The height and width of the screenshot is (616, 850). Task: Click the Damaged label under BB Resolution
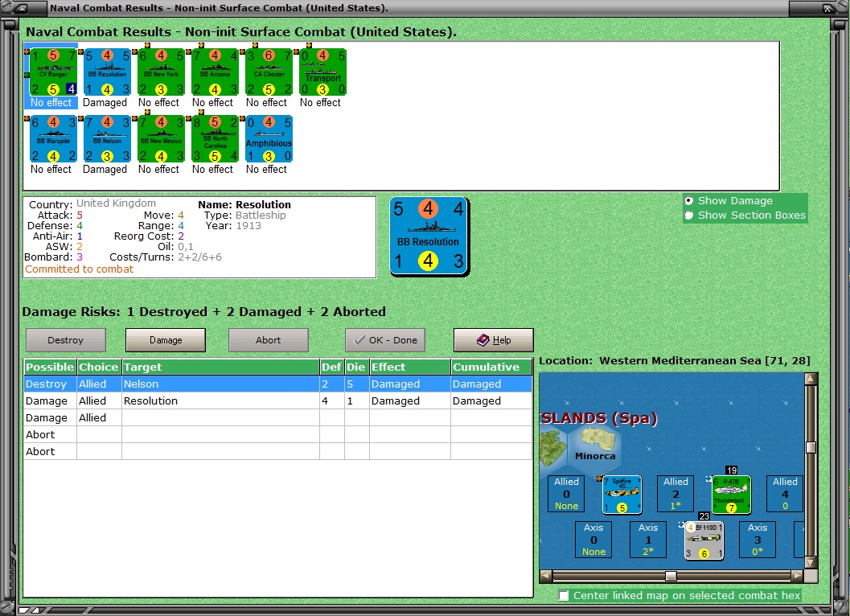point(105,102)
